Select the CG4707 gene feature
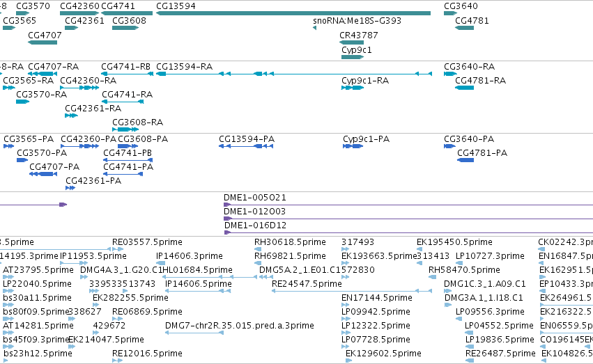The height and width of the screenshot is (364, 593). [x=43, y=42]
